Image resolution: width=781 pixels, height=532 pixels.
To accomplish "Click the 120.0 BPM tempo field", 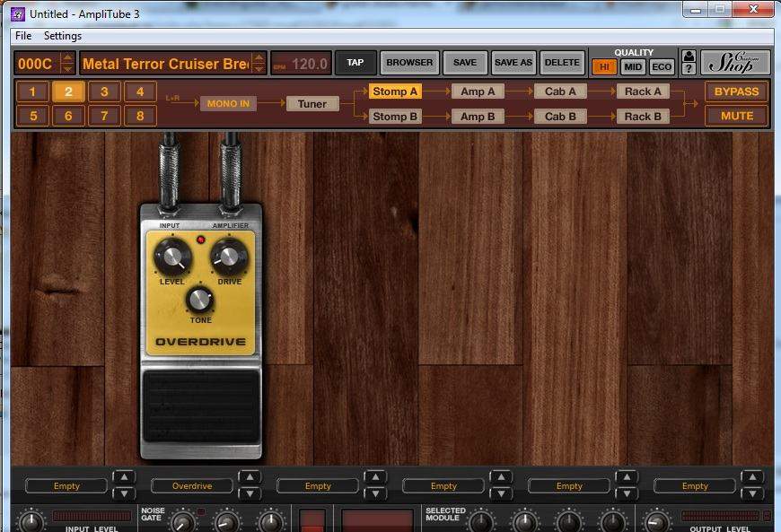I will pyautogui.click(x=302, y=64).
